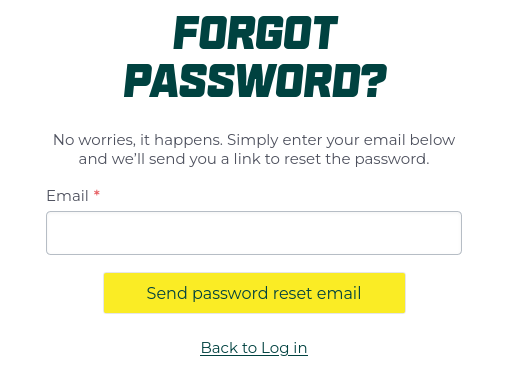Click the Email input field

tap(254, 233)
